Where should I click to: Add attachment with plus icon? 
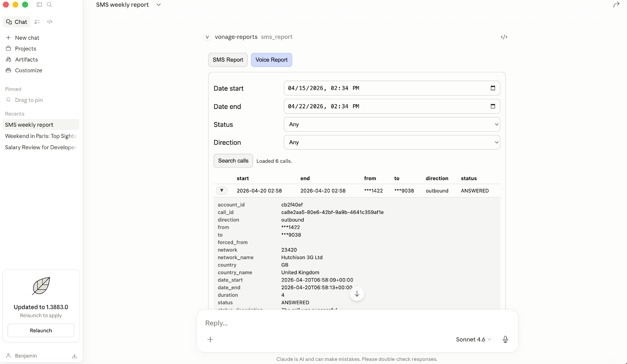[x=210, y=339]
